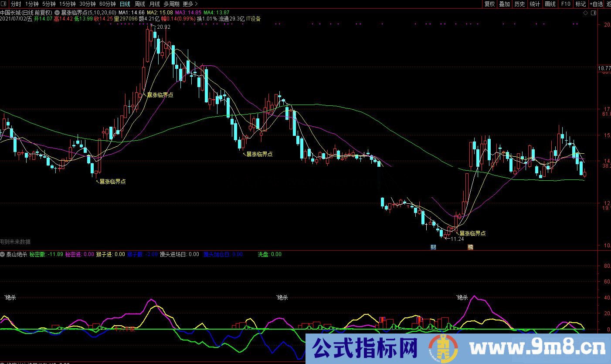The width and height of the screenshot is (611, 364).
Task: Click the 叠加 overlay button
Action: pyautogui.click(x=505, y=4)
